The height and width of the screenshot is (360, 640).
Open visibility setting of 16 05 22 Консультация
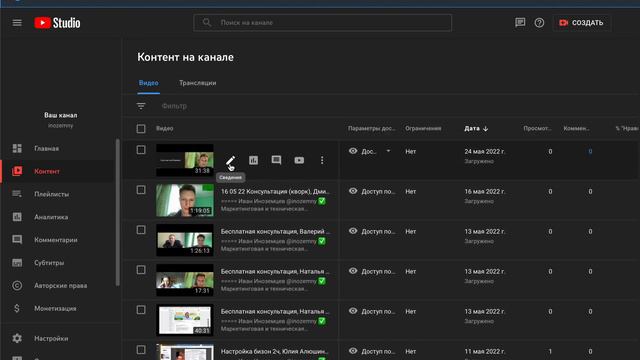(372, 191)
